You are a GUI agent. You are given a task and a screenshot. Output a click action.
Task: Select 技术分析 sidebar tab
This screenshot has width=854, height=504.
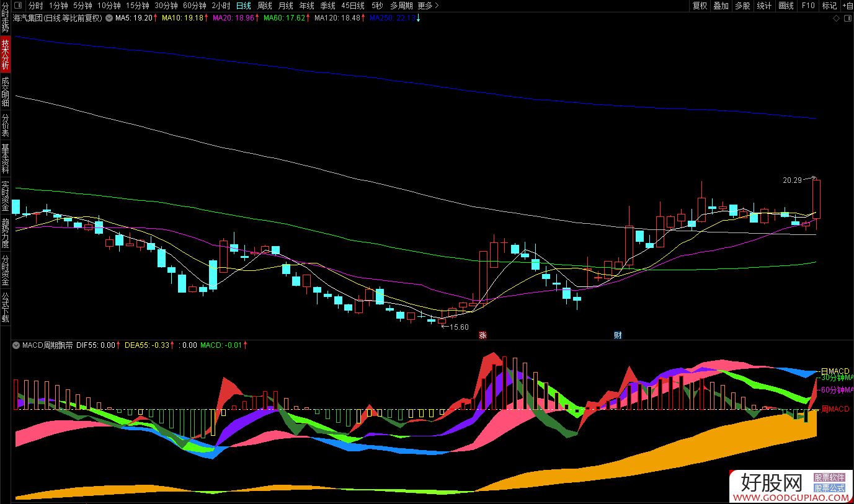click(5, 54)
